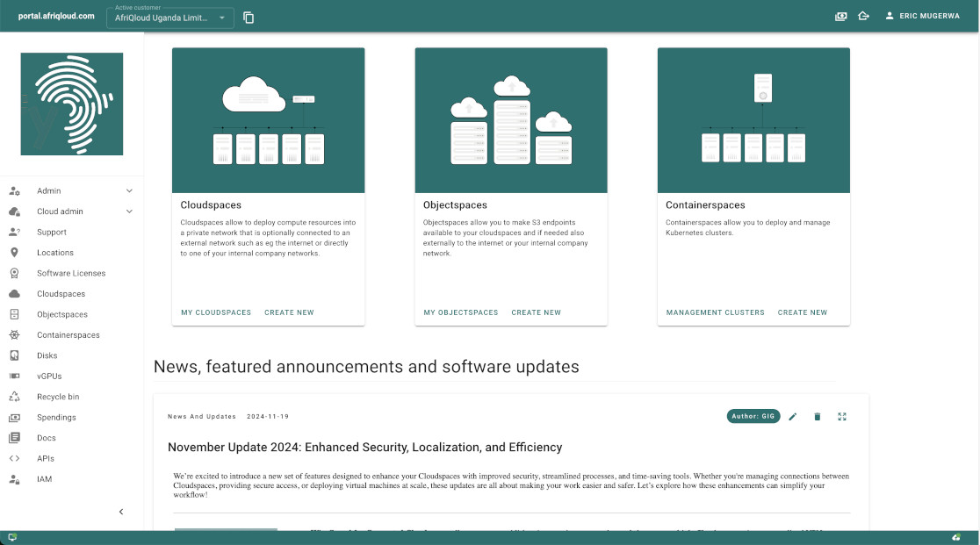This screenshot has width=980, height=545.
Task: Edit the November Update news post
Action: pyautogui.click(x=793, y=417)
